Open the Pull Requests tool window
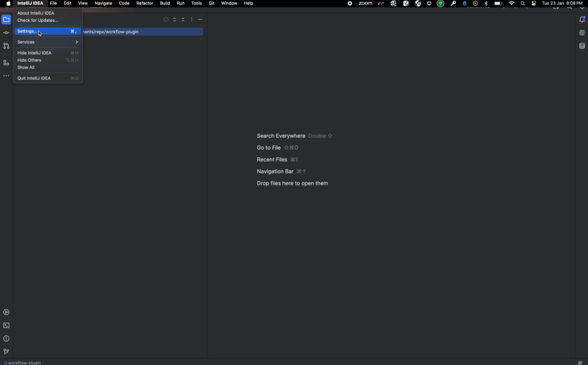Image resolution: width=588 pixels, height=365 pixels. [6, 46]
